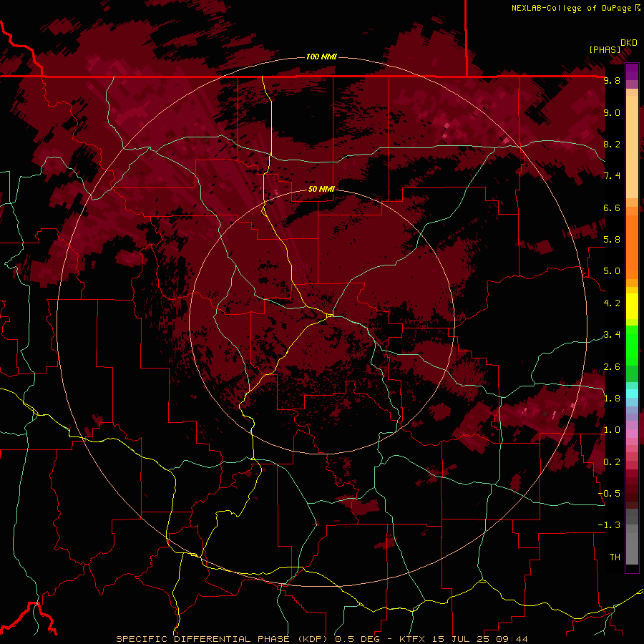The width and height of the screenshot is (644, 644).
Task: Click the 4.2 scale value
Action: pos(612,303)
